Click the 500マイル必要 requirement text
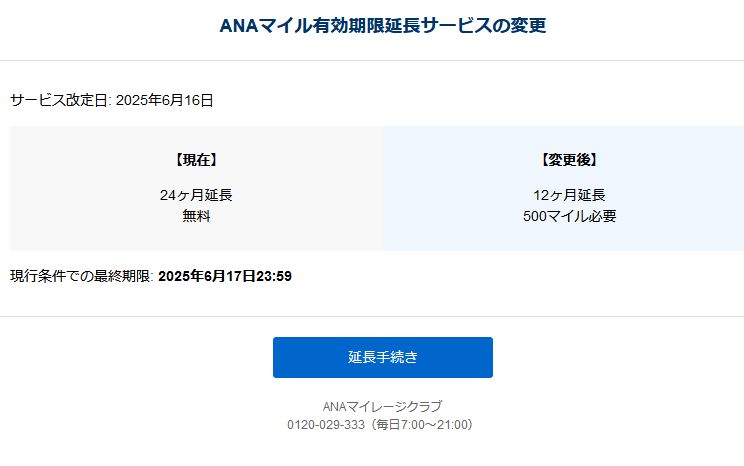Image resolution: width=744 pixels, height=466 pixels. tap(569, 216)
